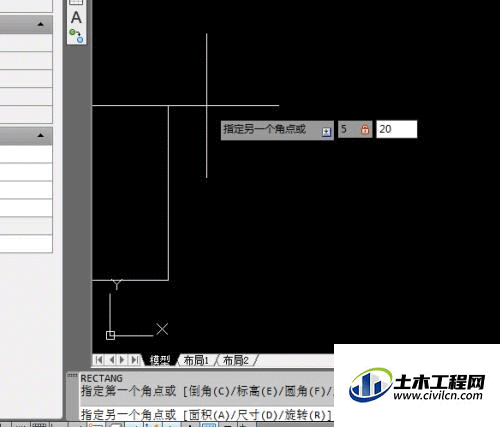
Task: Collapse the lower properties panel section arrow
Action: coord(41,135)
